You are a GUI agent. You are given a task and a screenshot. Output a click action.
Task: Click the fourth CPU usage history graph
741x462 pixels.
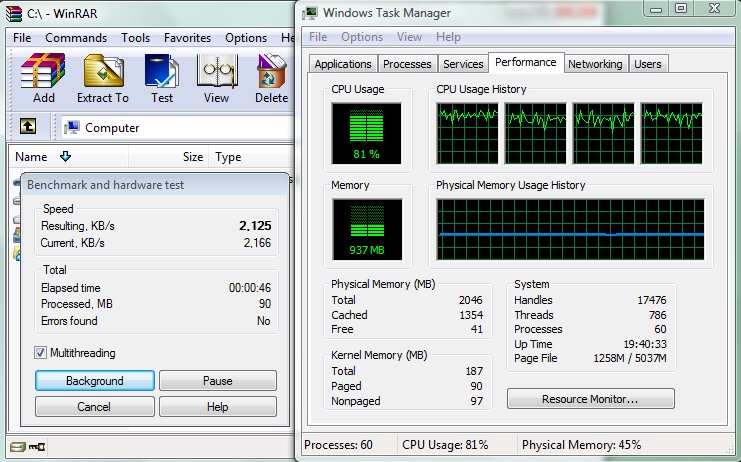[672, 133]
